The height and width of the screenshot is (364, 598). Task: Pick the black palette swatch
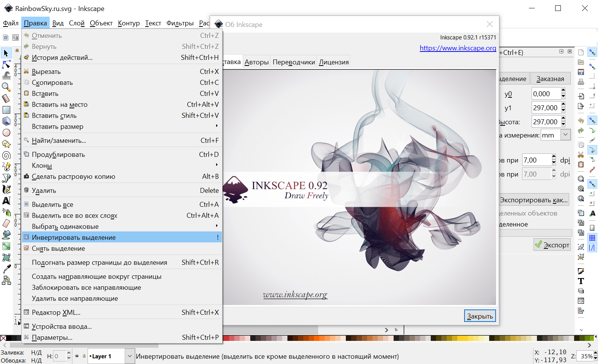[x=9, y=338]
